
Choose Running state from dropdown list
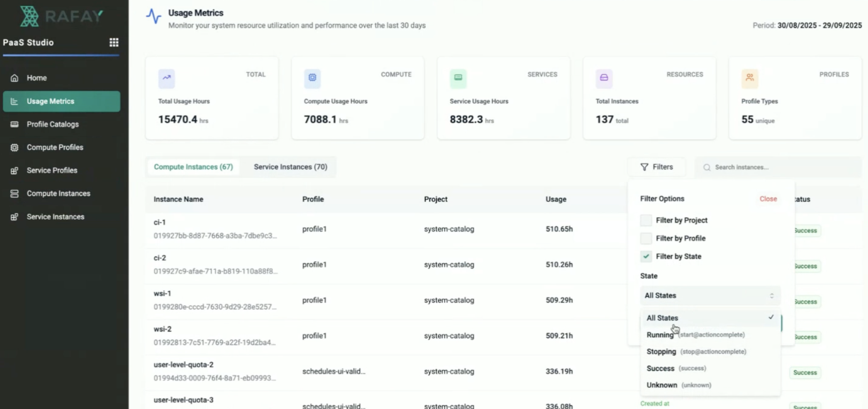(x=660, y=335)
